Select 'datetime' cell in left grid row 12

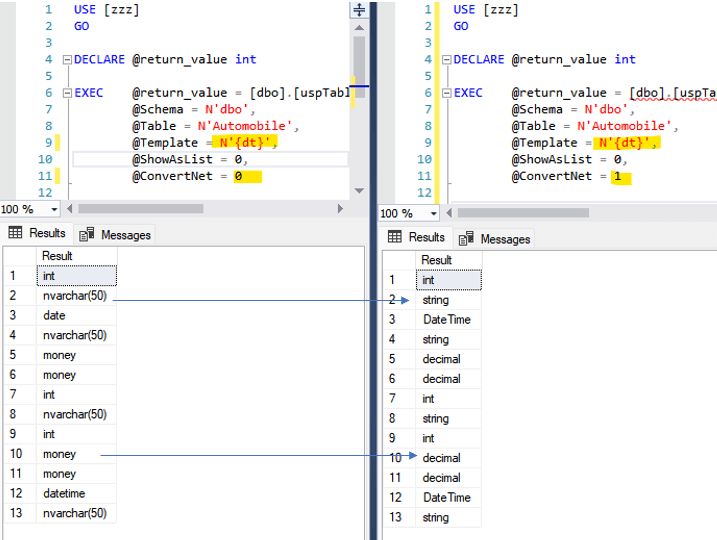pos(76,493)
